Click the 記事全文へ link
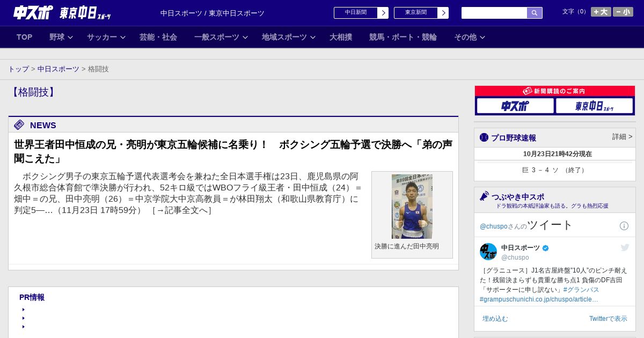Viewport: 644px width, 338px height. tap(182, 210)
